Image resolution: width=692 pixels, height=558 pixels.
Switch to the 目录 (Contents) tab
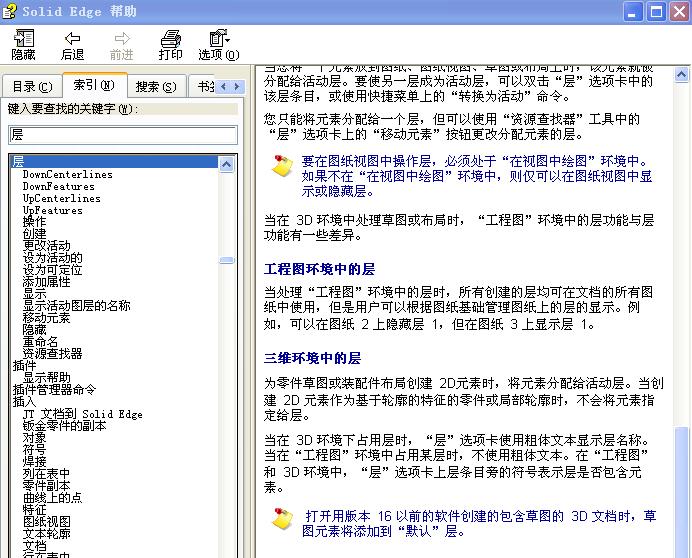(32, 86)
